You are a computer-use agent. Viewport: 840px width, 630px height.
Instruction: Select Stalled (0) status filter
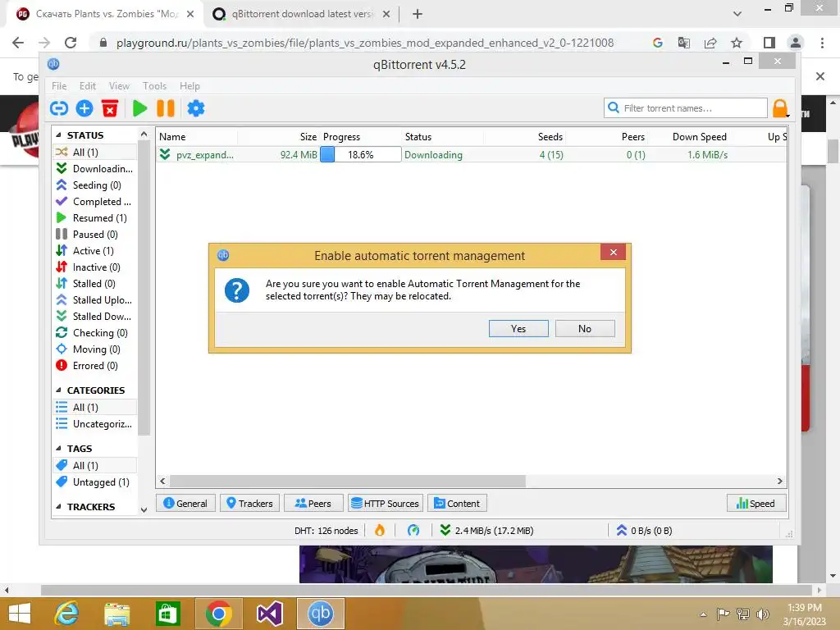point(94,284)
